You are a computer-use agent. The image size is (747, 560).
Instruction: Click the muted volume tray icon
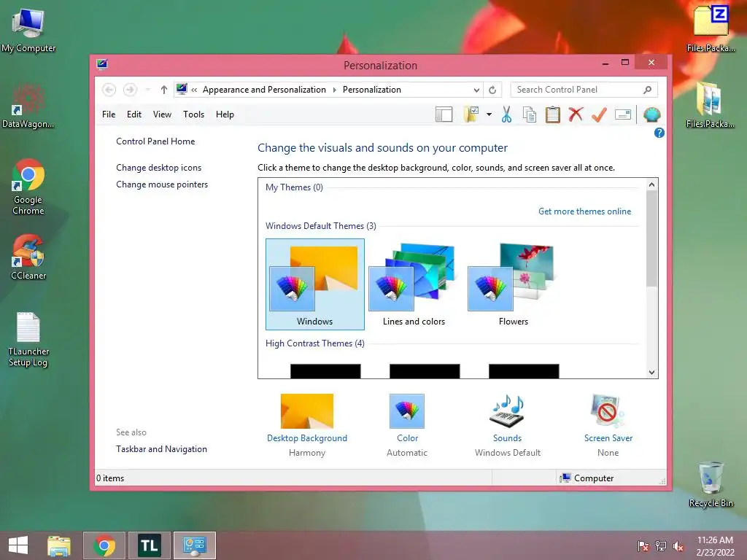[x=678, y=546]
